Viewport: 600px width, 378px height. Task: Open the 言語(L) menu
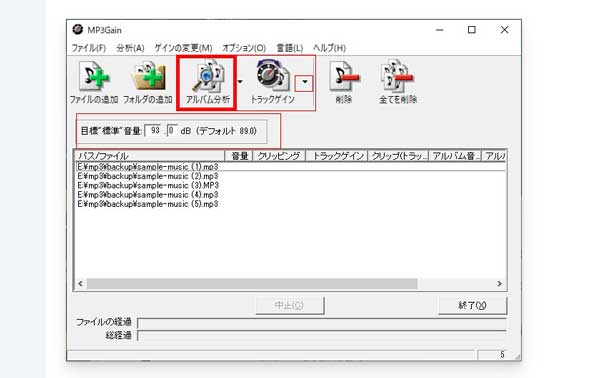coord(290,48)
